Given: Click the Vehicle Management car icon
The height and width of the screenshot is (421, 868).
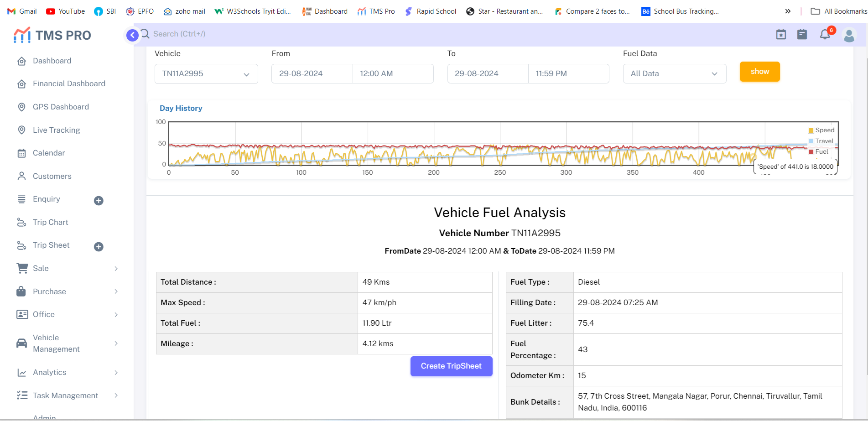Looking at the screenshot, I should point(21,343).
